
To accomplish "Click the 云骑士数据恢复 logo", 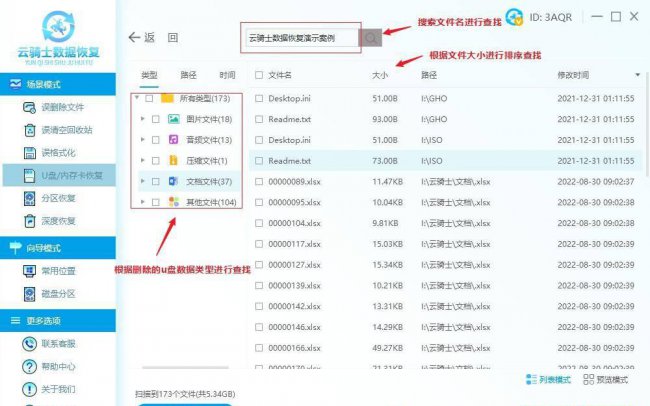I will (x=58, y=37).
